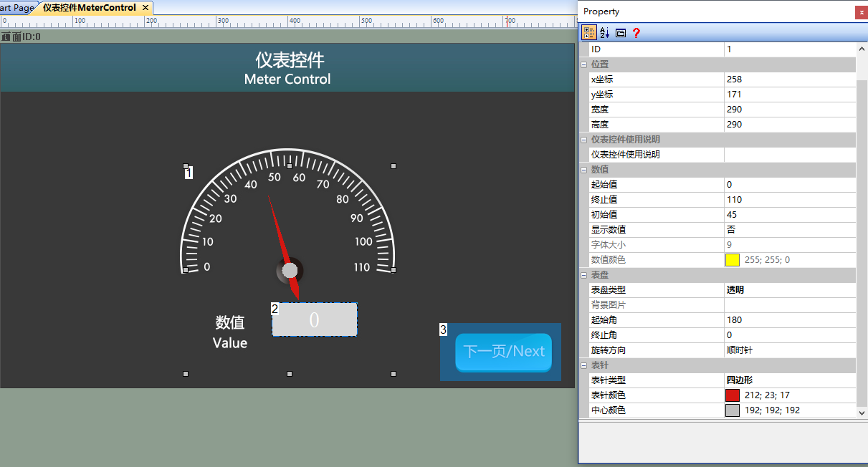Click the meter center gray hub
The image size is (868, 467).
coord(290,270)
